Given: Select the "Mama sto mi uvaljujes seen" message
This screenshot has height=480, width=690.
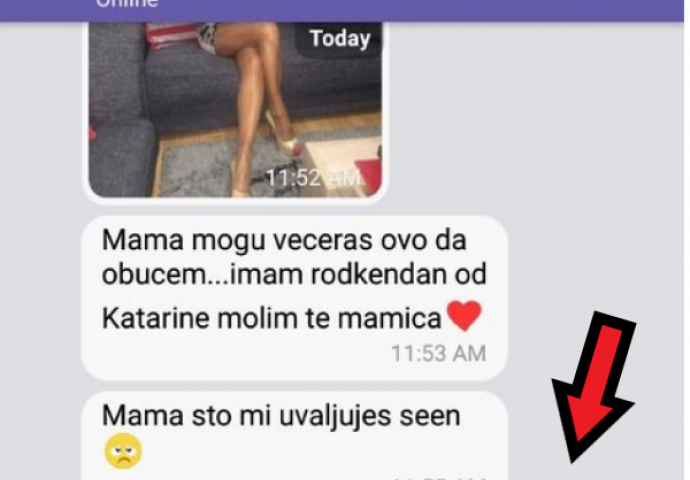Looking at the screenshot, I should click(294, 436).
